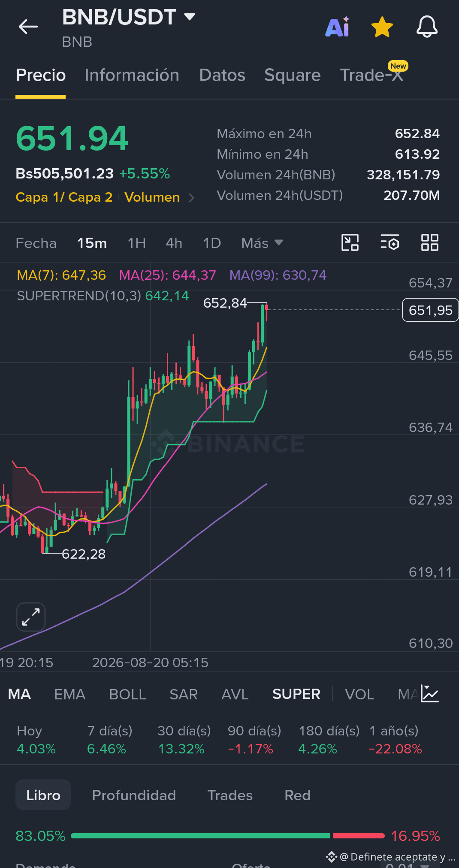Select the 4h timeframe
Screen dimensions: 459x868
174,243
